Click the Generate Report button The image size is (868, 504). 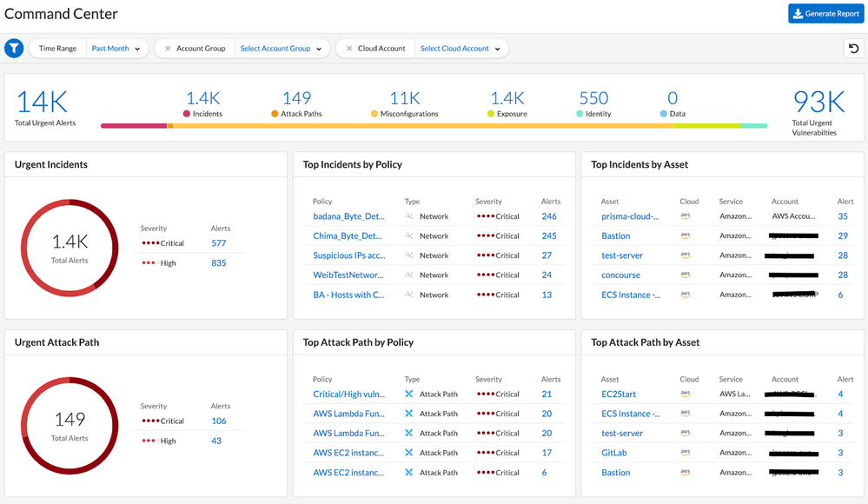pos(825,13)
